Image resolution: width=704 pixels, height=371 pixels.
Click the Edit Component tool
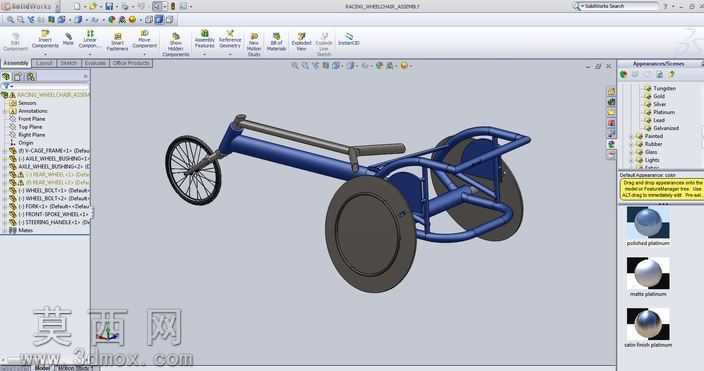(x=15, y=42)
